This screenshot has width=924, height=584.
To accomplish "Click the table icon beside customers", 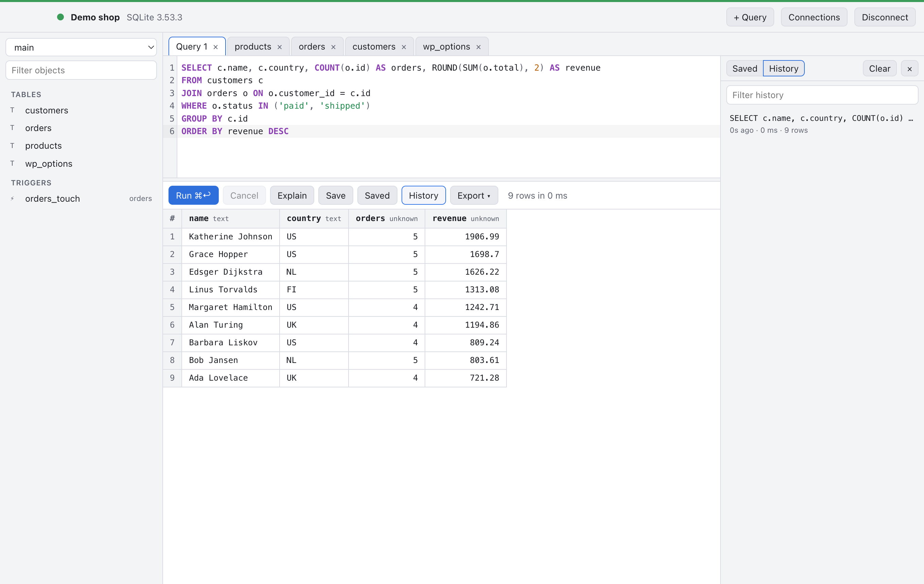I will [12, 110].
